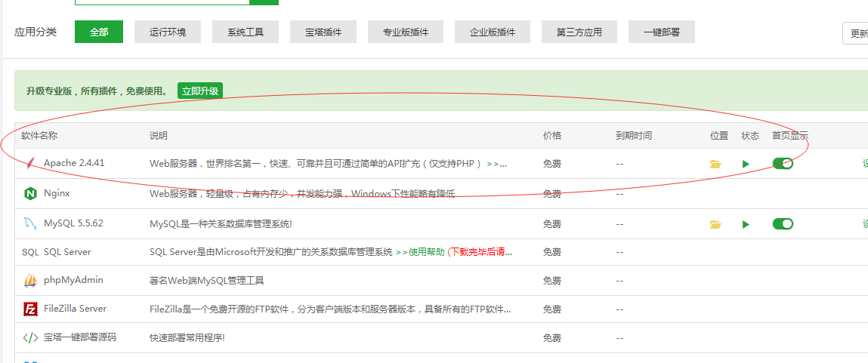Click MySQL 5.5.62 software name
This screenshot has width=868, height=363.
(73, 223)
